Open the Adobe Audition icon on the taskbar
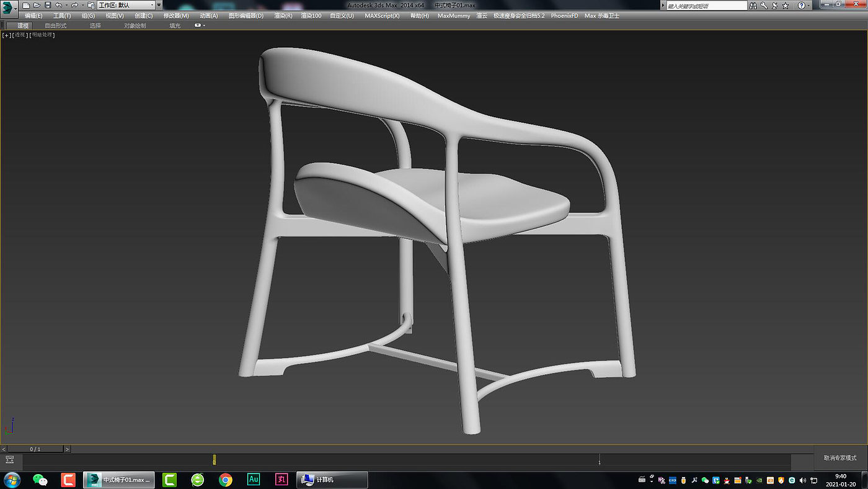 point(254,480)
